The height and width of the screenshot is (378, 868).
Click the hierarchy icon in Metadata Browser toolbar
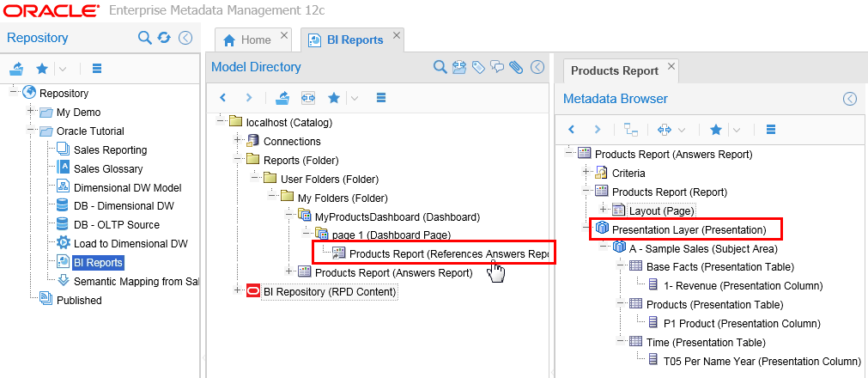click(631, 130)
